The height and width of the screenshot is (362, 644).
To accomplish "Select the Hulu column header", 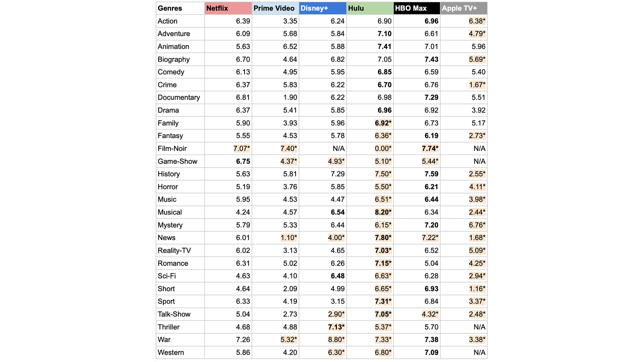I will [x=370, y=8].
